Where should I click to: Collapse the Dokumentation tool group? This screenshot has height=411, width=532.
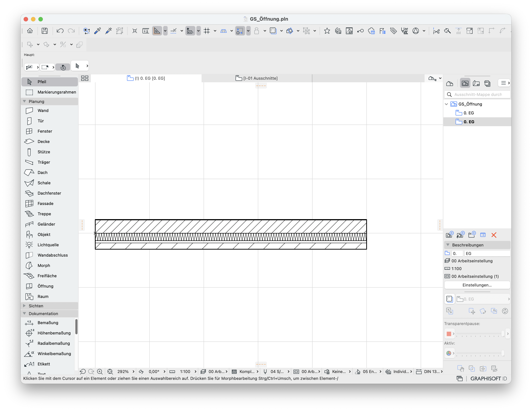(24, 314)
